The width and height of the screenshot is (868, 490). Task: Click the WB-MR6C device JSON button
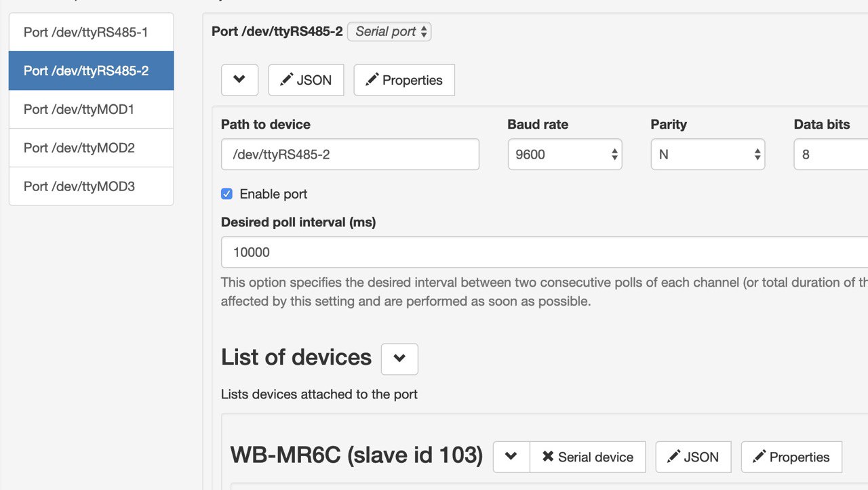693,457
